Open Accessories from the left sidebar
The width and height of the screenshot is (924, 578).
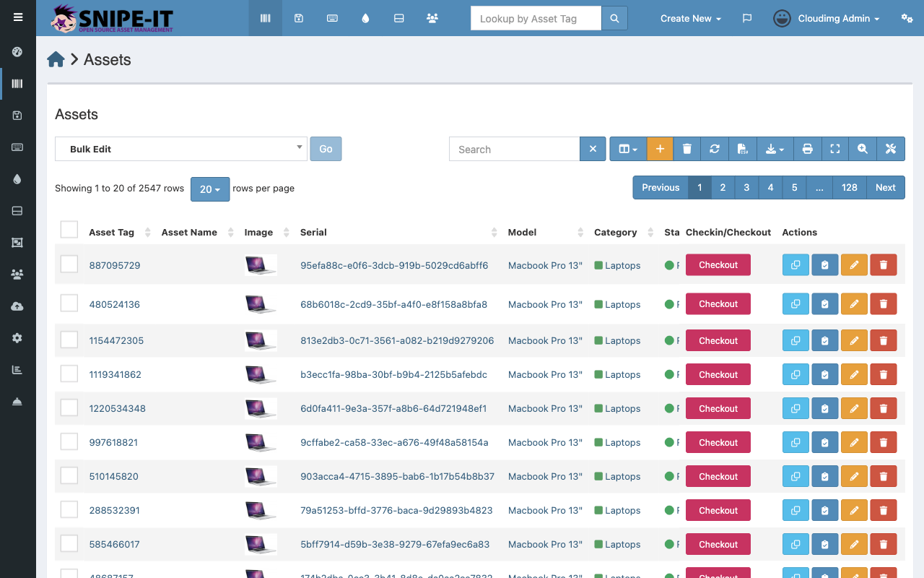(17, 147)
